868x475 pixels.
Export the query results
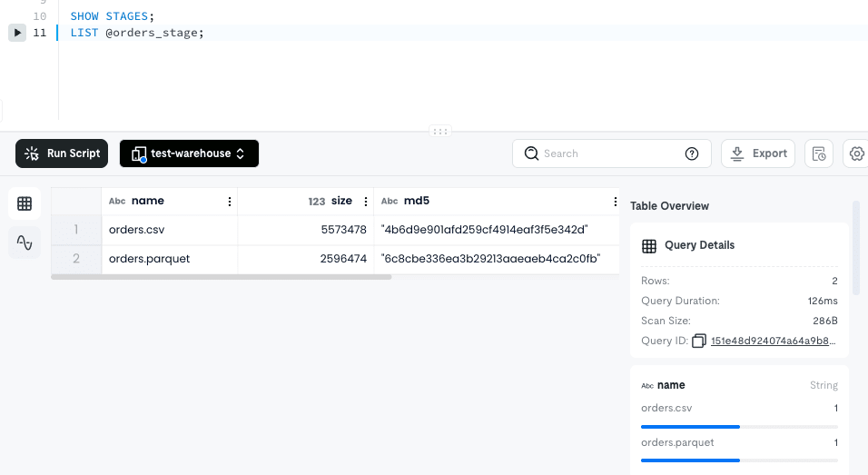pyautogui.click(x=758, y=153)
